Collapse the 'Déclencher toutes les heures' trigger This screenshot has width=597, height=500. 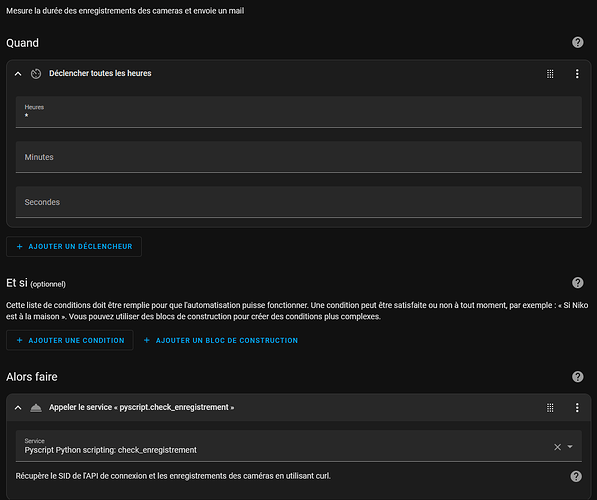click(x=18, y=73)
